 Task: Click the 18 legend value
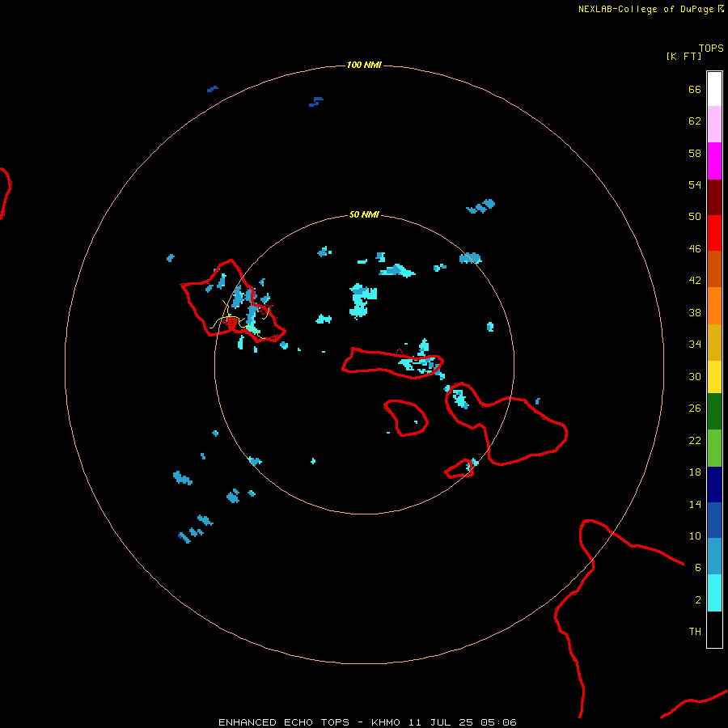695,472
